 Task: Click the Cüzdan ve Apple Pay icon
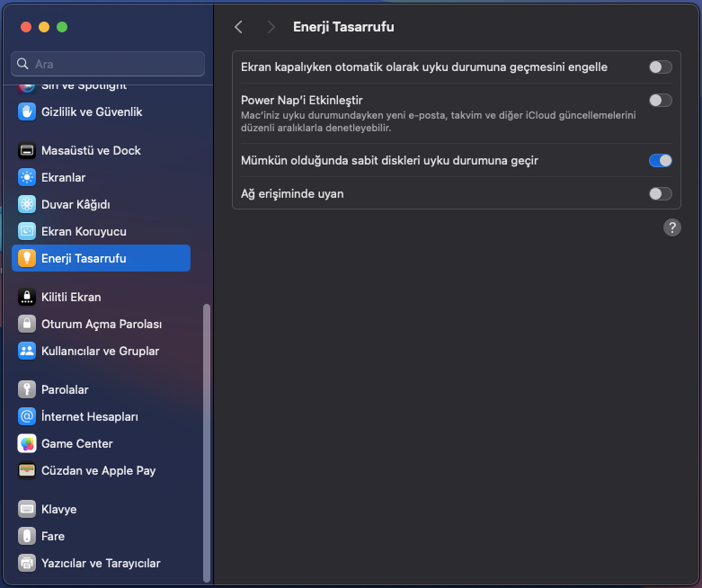(27, 471)
